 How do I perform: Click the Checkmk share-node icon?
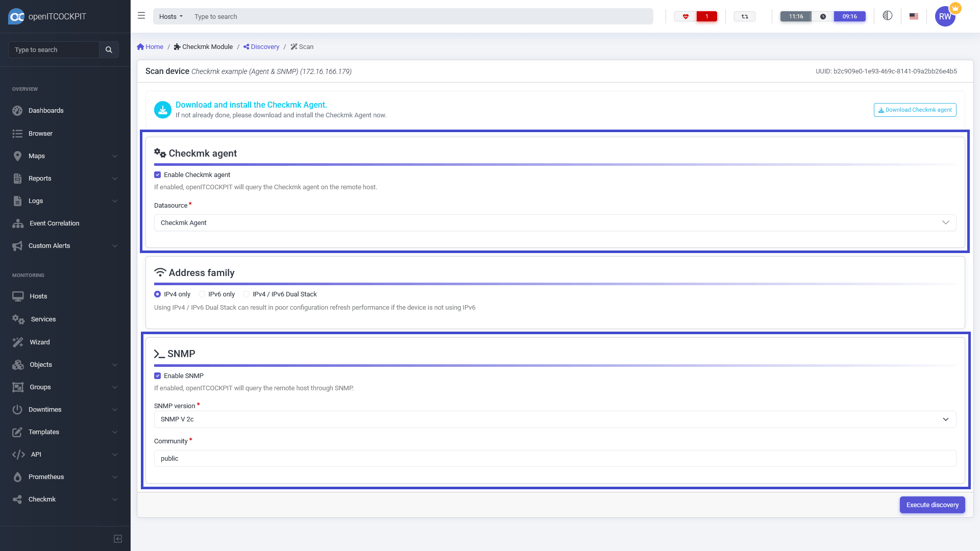point(17,499)
